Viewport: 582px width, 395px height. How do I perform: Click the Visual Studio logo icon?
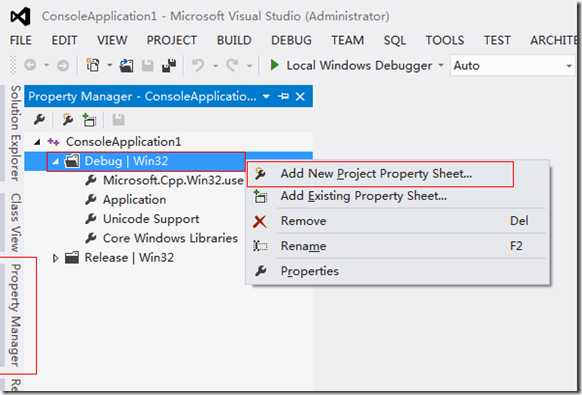pyautogui.click(x=20, y=17)
